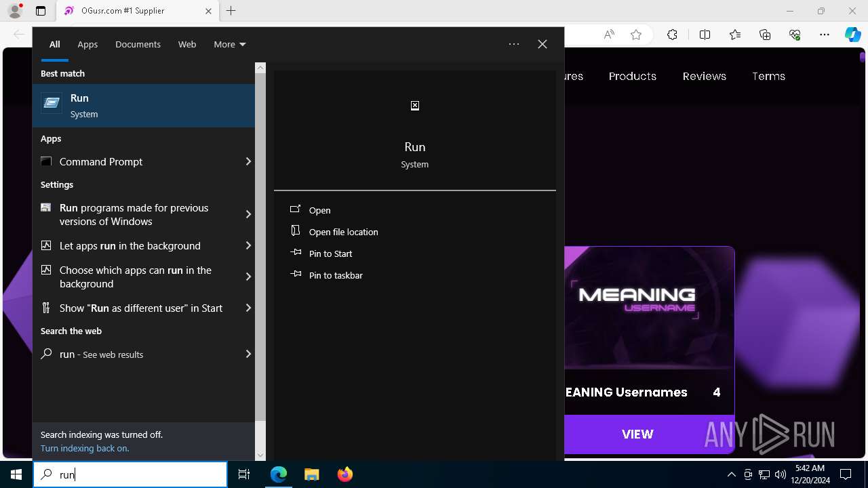Image resolution: width=868 pixels, height=488 pixels.
Task: Select the All search filter tab
Action: [x=55, y=44]
